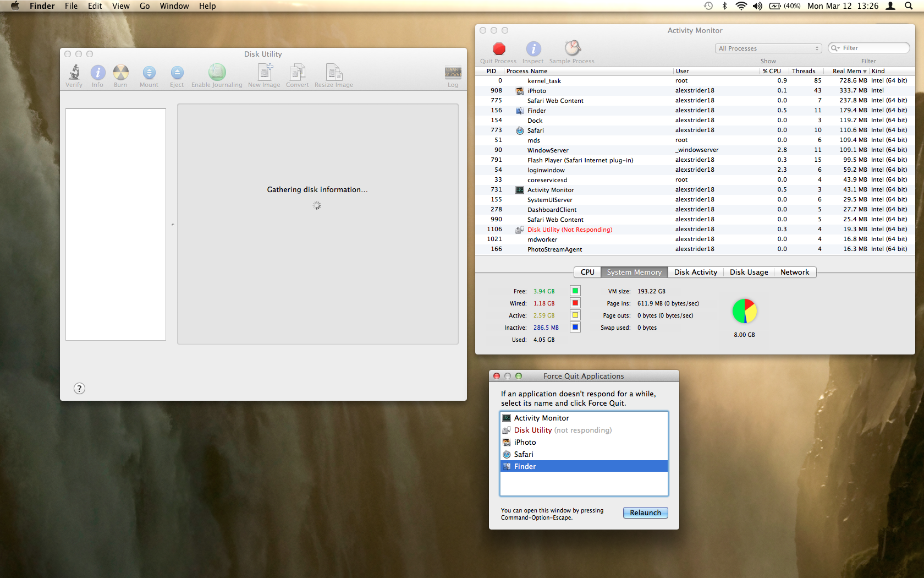924x578 pixels.
Task: Click the Inspect info icon in Activity Monitor
Action: (x=533, y=48)
